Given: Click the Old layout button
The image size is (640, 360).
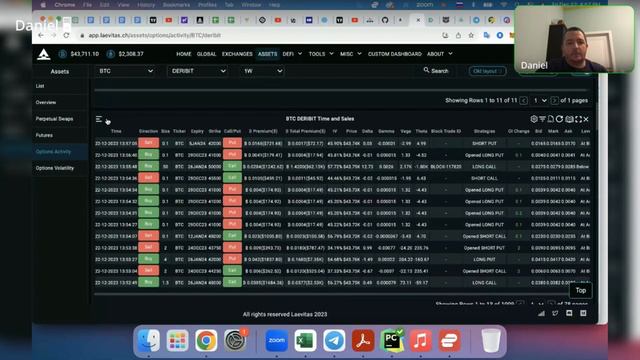Looking at the screenshot, I should pos(487,71).
